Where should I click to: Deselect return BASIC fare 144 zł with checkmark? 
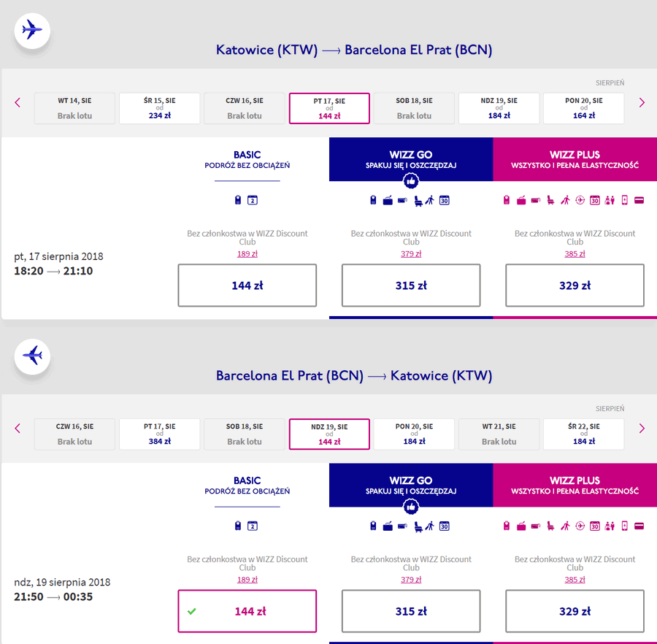tap(247, 611)
